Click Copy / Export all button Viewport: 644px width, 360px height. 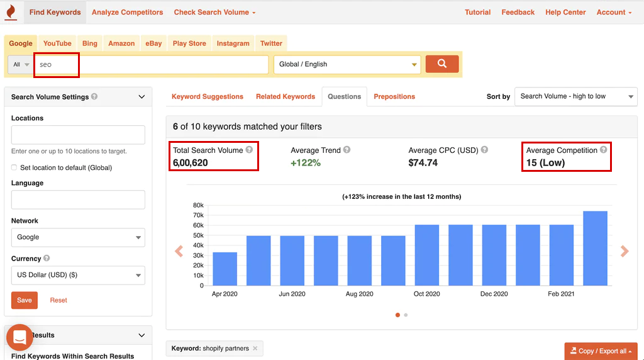pyautogui.click(x=601, y=351)
